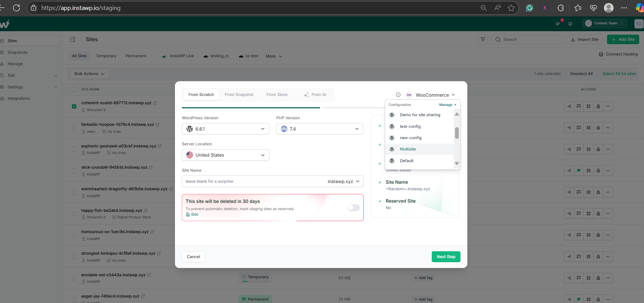Collapse the WooCommerce configuration dropdown
Image resolution: width=644 pixels, height=303 pixels.
click(431, 95)
